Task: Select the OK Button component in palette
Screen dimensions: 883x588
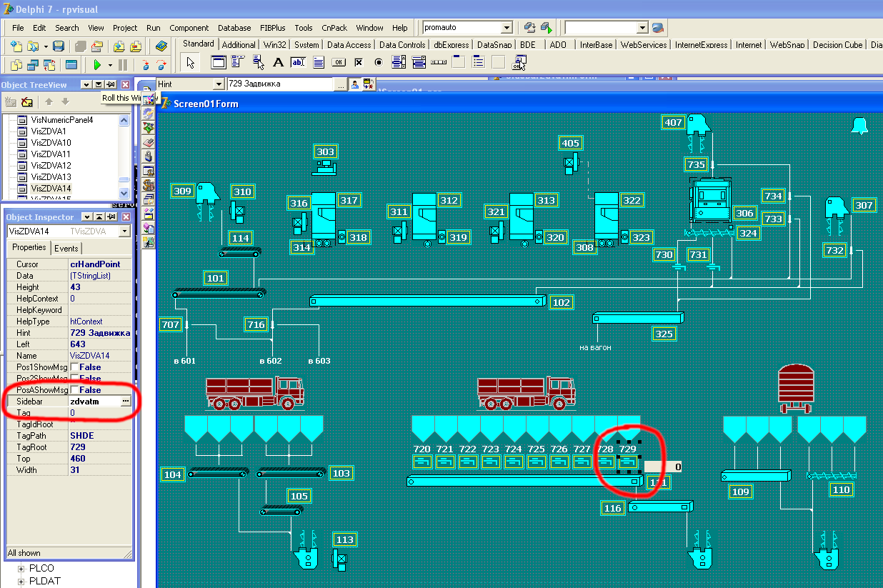Action: 339,62
